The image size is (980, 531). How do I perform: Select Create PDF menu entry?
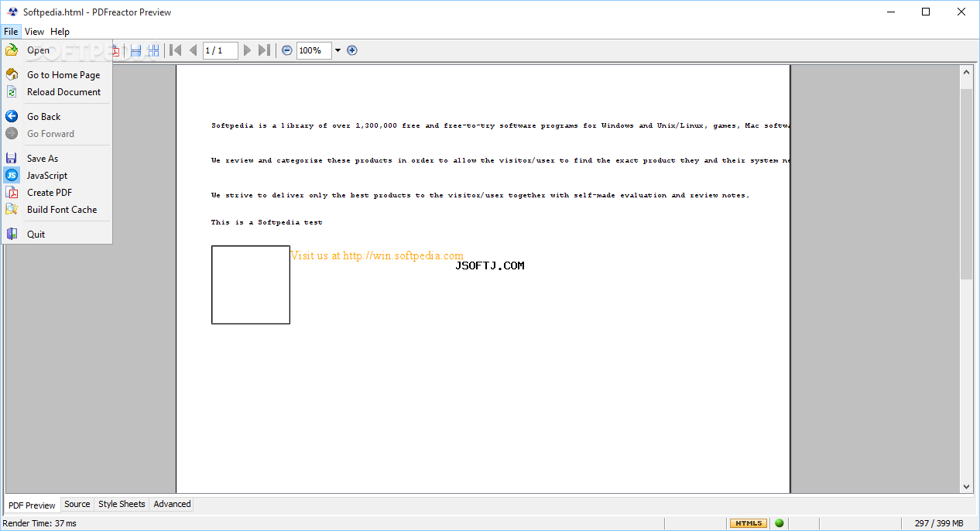tap(57, 193)
